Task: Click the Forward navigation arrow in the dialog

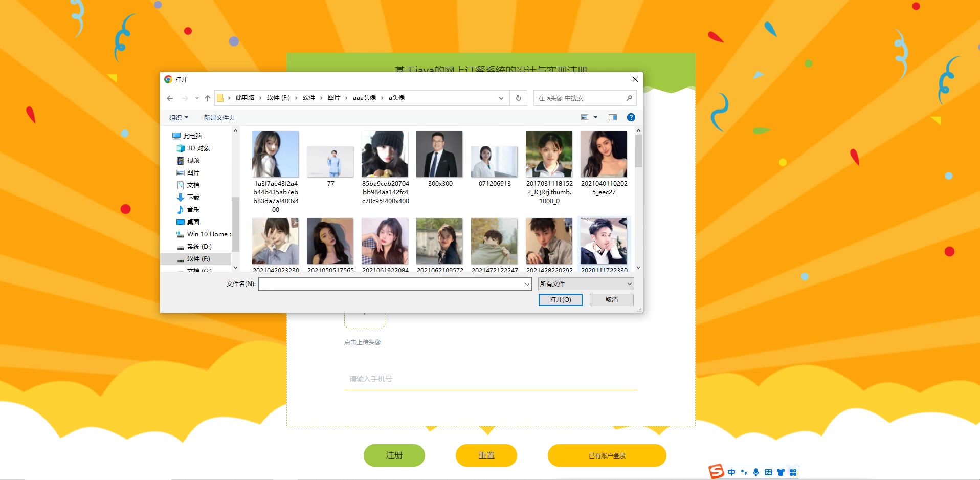Action: tap(185, 98)
